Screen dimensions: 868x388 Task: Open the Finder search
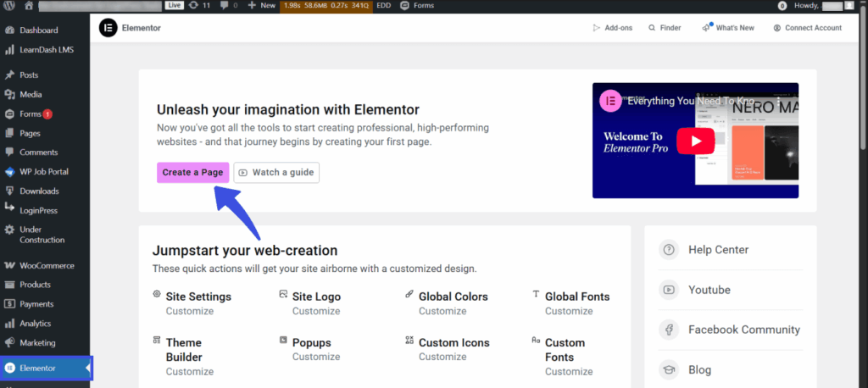point(665,28)
